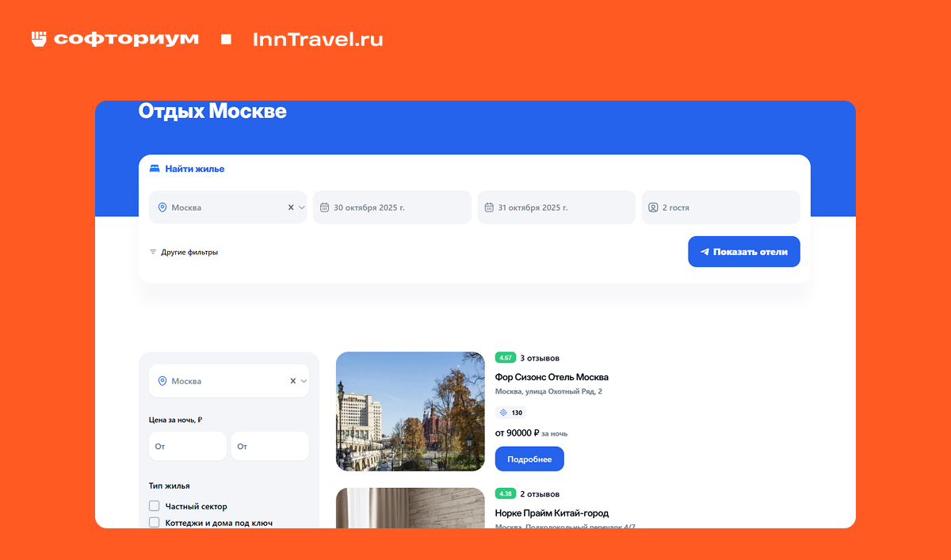
Task: Click the filter icon next to Другие фильтры
Action: click(153, 251)
